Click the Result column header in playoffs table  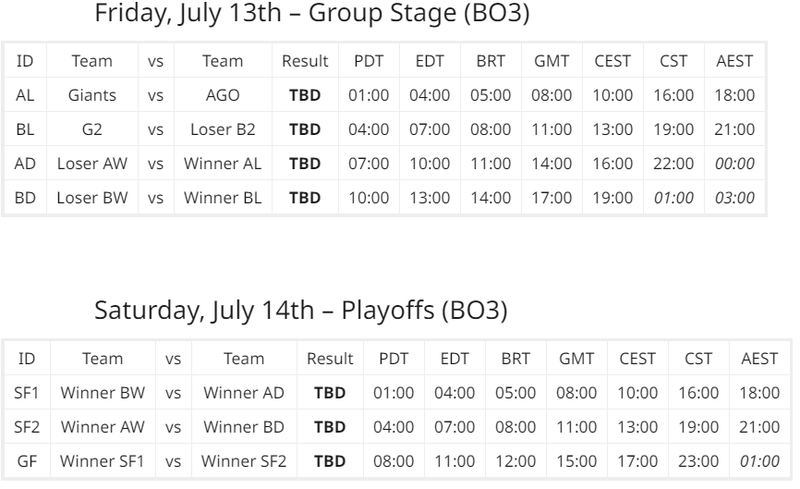[330, 358]
